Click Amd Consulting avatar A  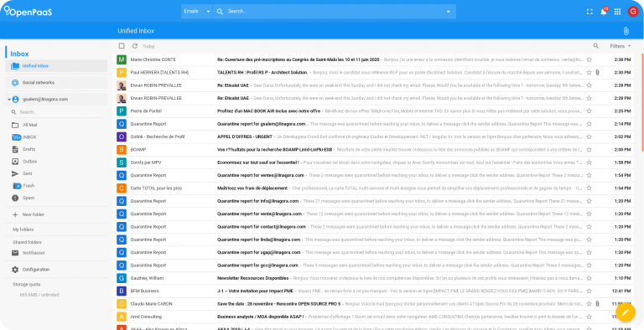pos(121,317)
